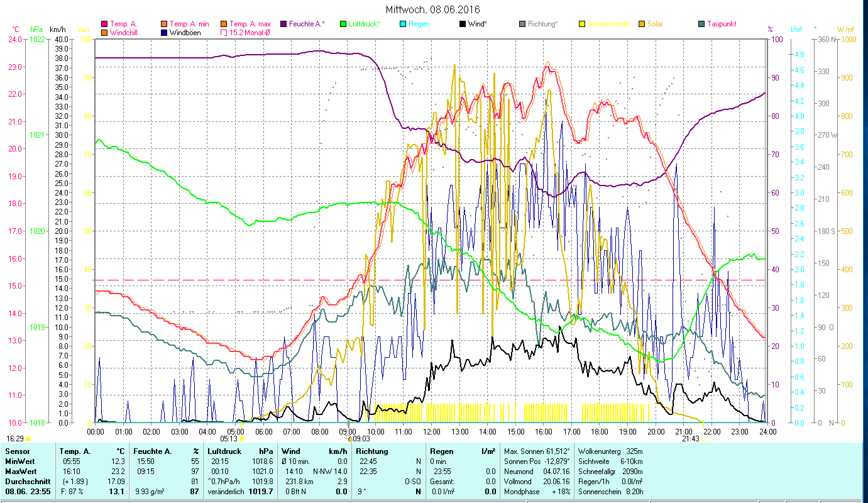Click the black Wind* legend square
The image size is (868, 503).
462,24
